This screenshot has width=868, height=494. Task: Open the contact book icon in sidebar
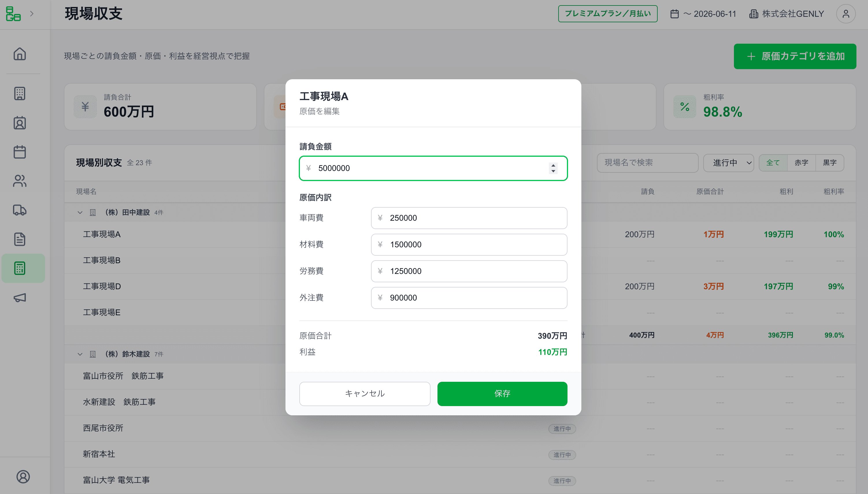pyautogui.click(x=20, y=123)
